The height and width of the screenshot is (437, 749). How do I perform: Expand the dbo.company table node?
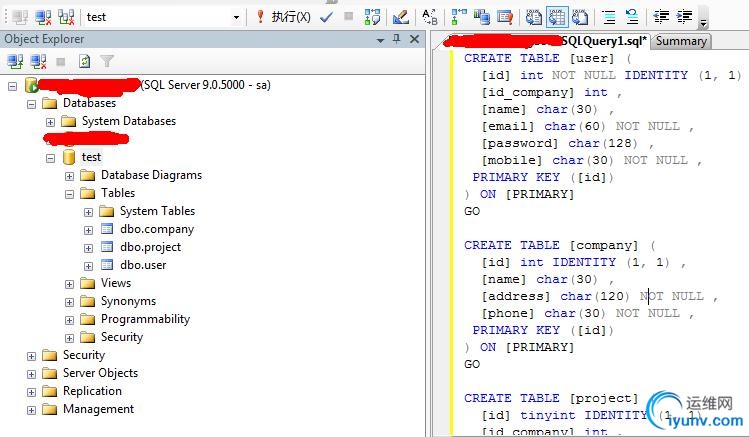88,230
